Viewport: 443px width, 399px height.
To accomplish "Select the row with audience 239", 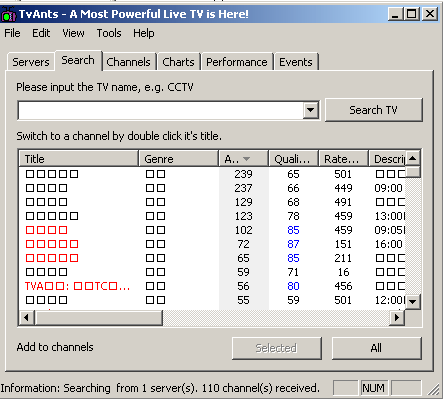I will coord(212,174).
